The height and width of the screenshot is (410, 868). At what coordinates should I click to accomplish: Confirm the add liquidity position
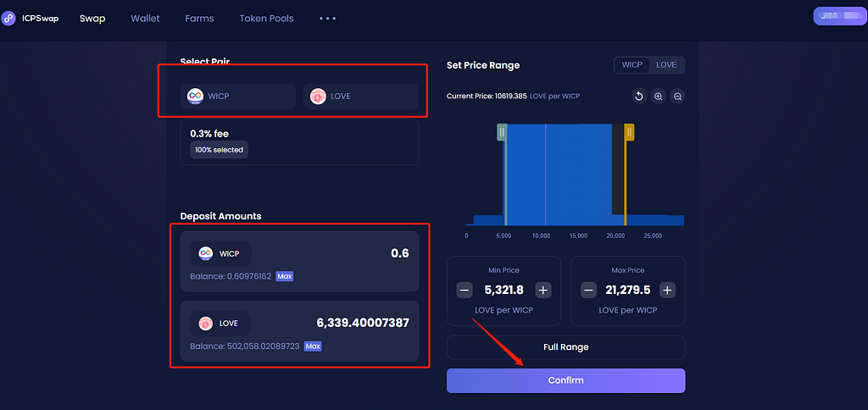(x=565, y=380)
